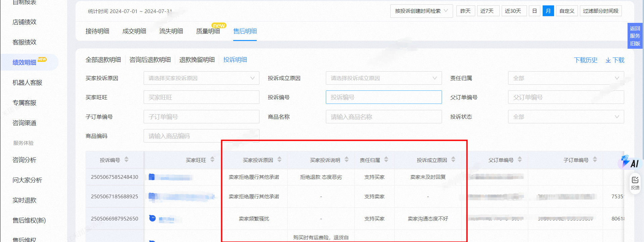Select 绩效明细 in sidebar
Screen dimensions: 644x242
(24, 63)
